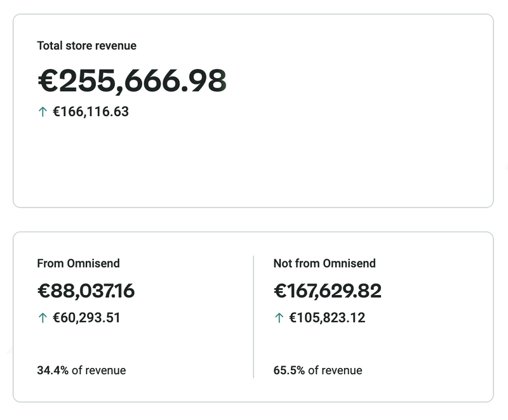Screen dimensions: 508x420
Task: Click the 34.4% bold percentage value
Action: pyautogui.click(x=53, y=371)
